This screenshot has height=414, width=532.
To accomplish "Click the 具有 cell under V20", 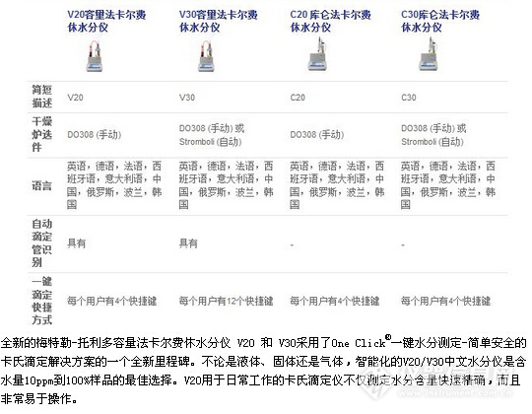I will pyautogui.click(x=76, y=243).
